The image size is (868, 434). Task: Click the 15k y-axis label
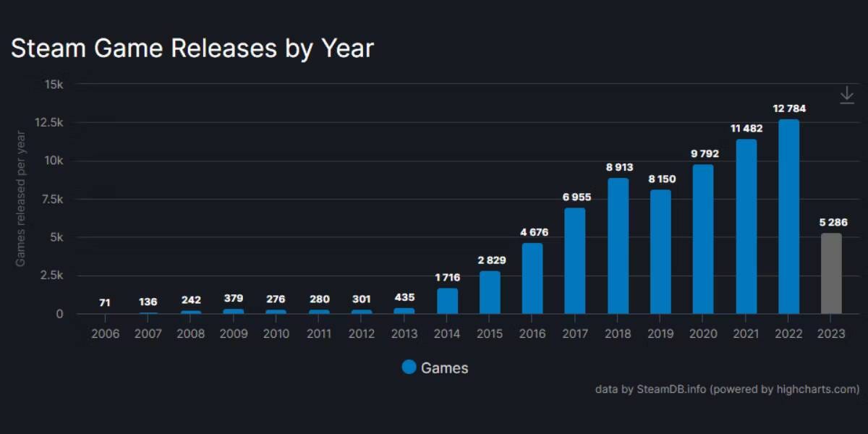pyautogui.click(x=54, y=85)
